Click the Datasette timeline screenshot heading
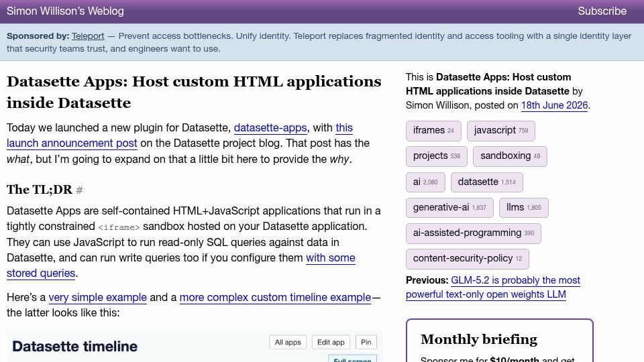 point(74,347)
